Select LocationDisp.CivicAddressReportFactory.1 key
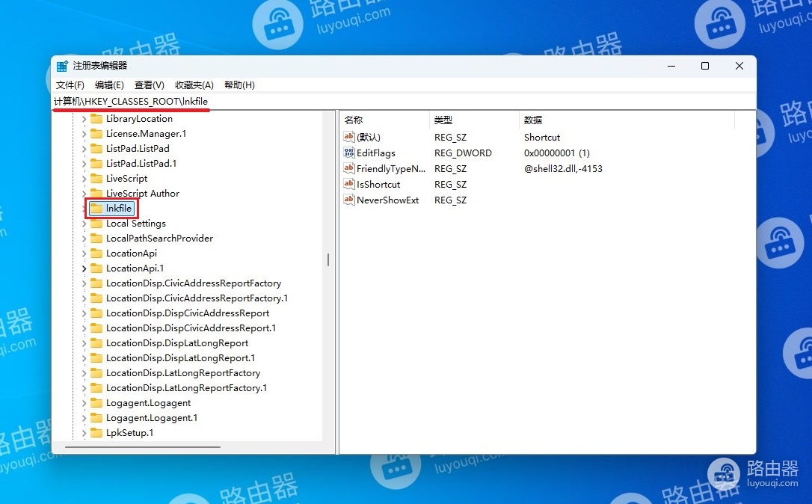 point(197,298)
